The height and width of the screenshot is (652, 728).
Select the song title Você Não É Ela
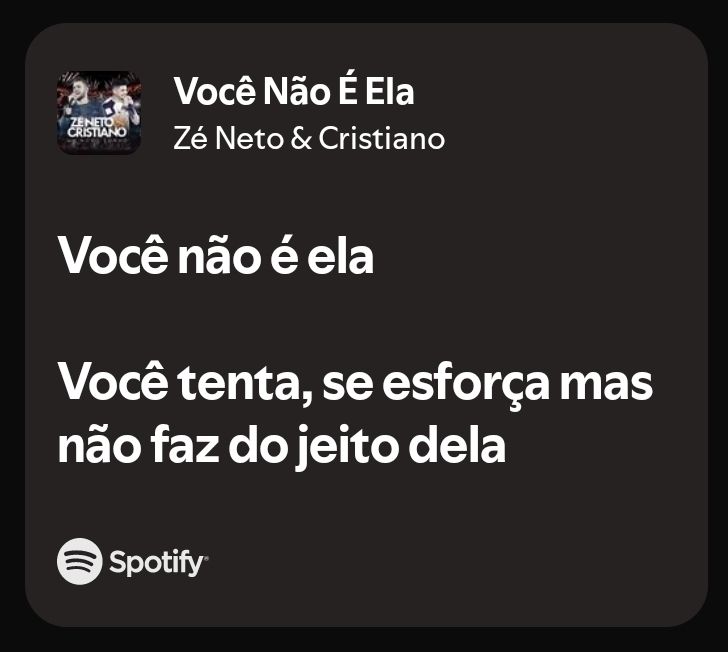tap(294, 91)
